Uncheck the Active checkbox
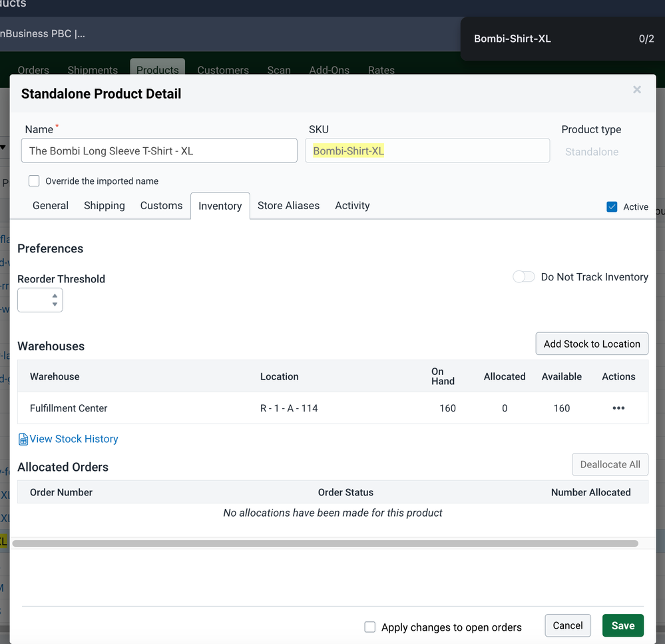Image resolution: width=665 pixels, height=644 pixels. tap(612, 207)
